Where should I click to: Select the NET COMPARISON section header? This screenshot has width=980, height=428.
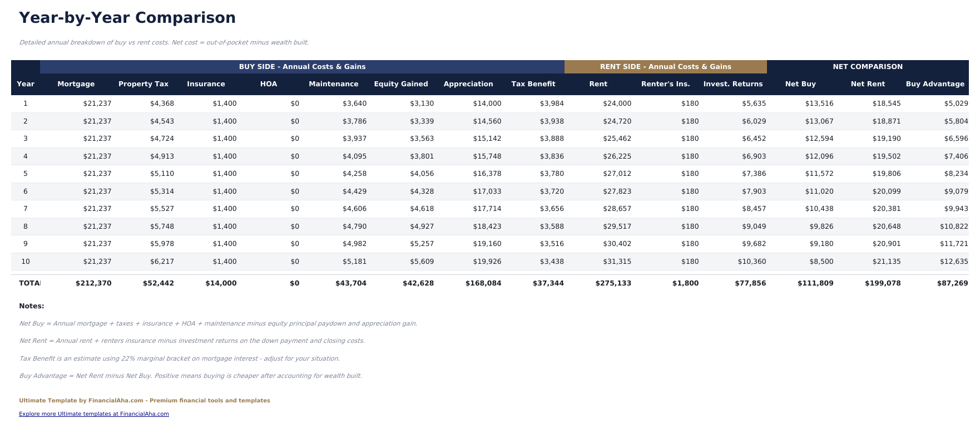coord(867,67)
